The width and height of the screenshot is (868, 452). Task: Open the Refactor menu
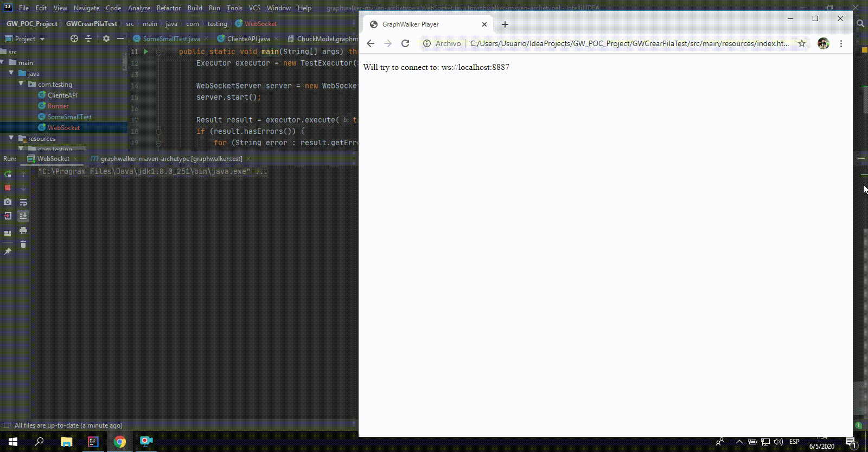[x=168, y=8]
